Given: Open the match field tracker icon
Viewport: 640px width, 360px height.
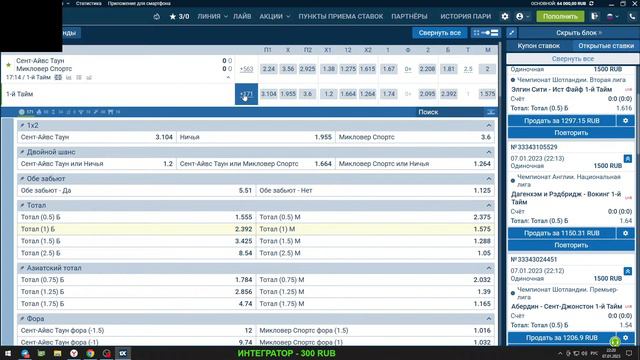Looking at the screenshot, I should [x=58, y=77].
